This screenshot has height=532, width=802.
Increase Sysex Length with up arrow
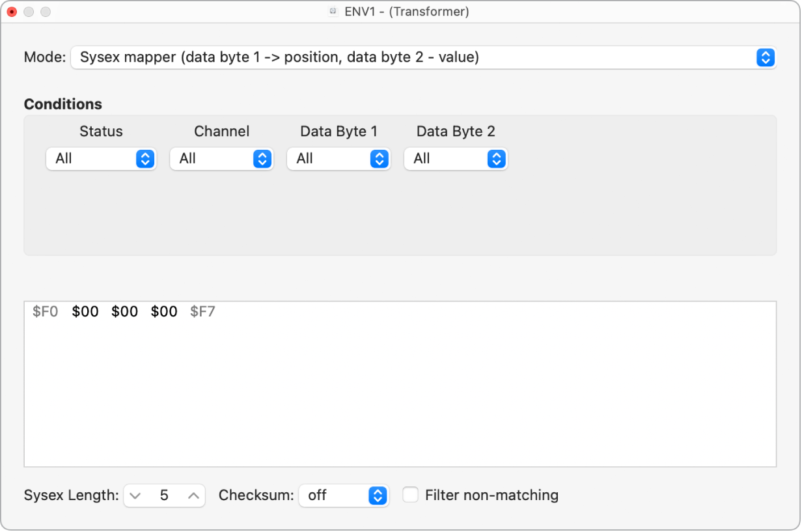click(193, 496)
